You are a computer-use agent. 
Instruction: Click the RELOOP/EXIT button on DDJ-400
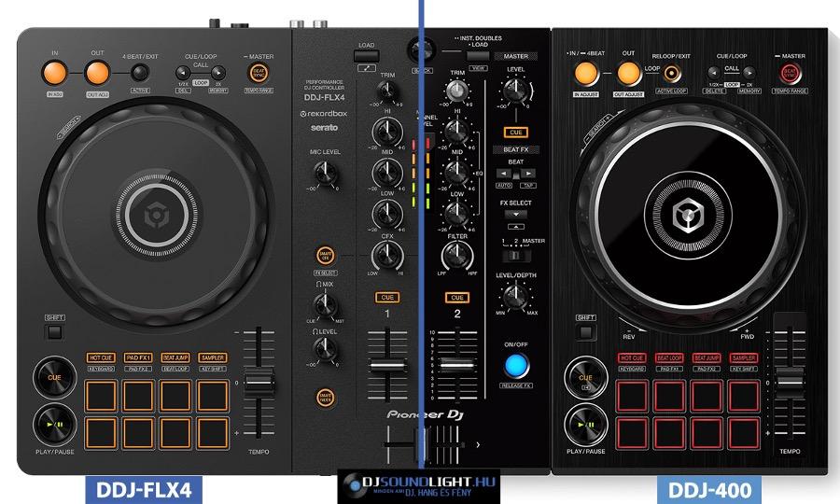[x=672, y=74]
